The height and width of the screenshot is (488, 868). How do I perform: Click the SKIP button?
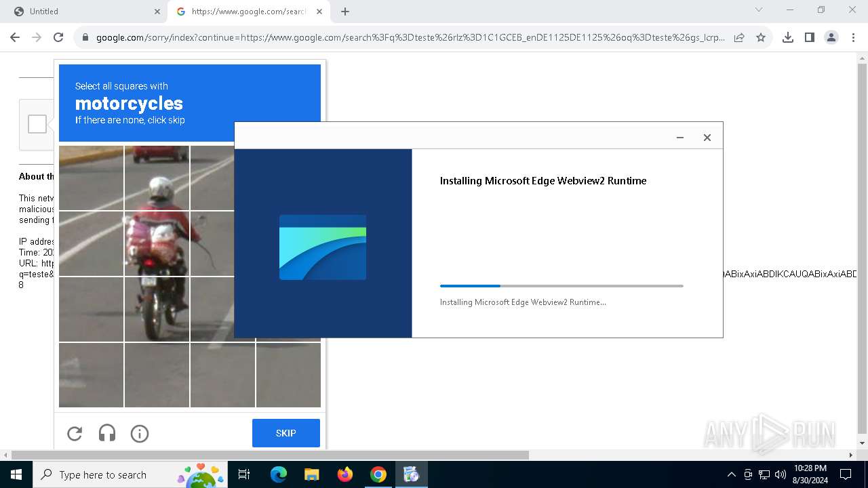click(x=286, y=433)
